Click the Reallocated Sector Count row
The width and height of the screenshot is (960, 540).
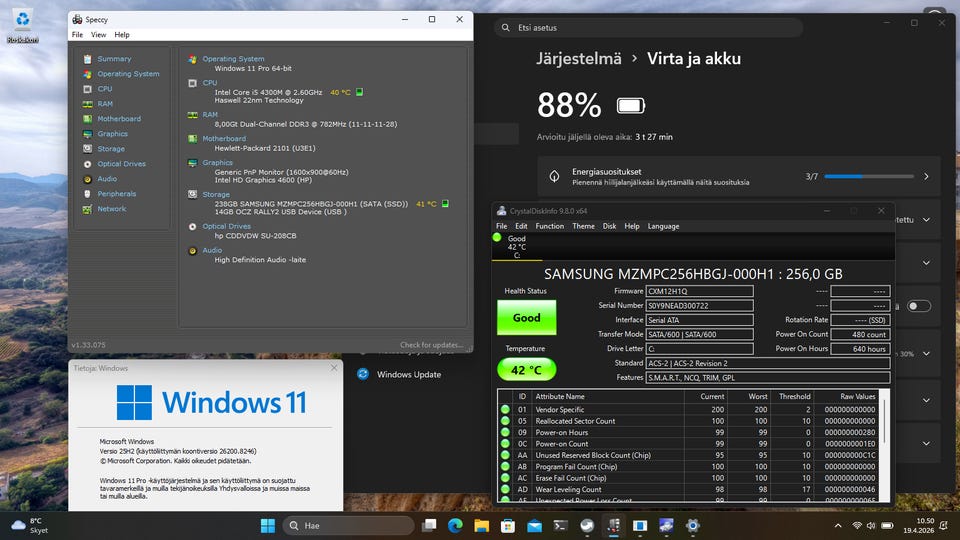point(689,421)
